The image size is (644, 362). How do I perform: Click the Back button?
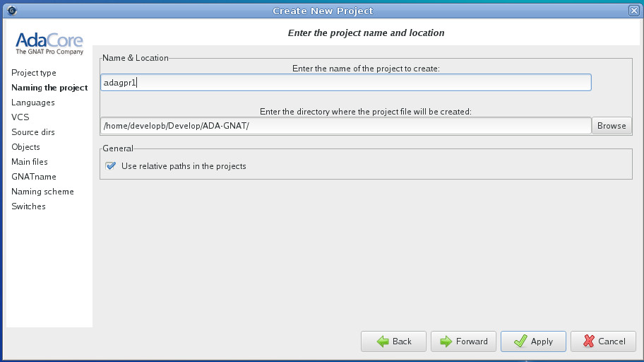[x=393, y=341]
